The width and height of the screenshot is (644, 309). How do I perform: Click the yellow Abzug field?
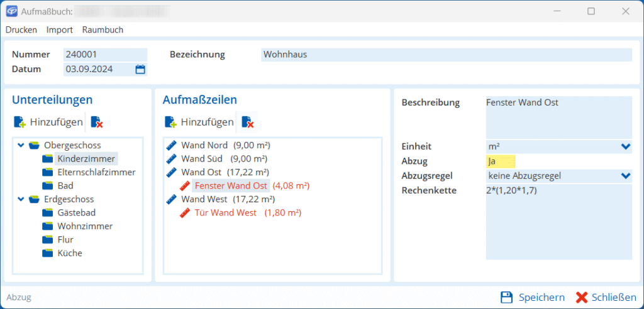point(501,161)
